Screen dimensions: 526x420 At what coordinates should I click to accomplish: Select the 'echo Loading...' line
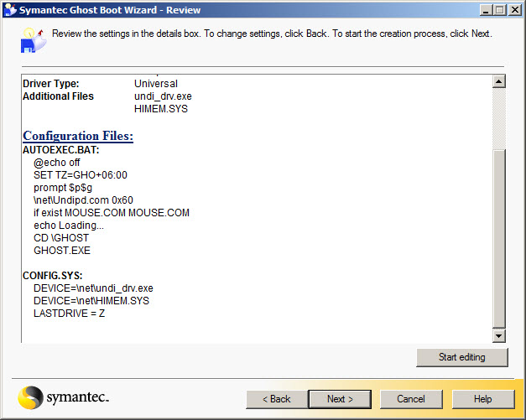pyautogui.click(x=69, y=226)
